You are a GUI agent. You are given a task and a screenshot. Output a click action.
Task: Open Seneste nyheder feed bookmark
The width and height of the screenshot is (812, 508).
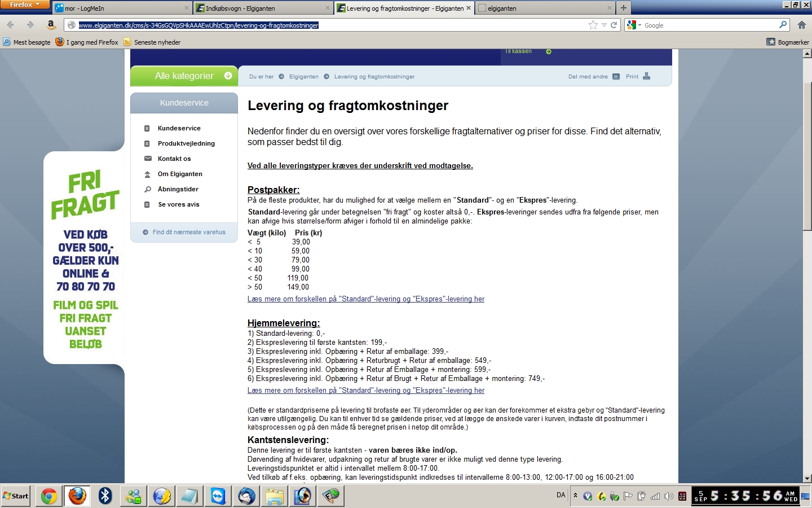coord(152,42)
